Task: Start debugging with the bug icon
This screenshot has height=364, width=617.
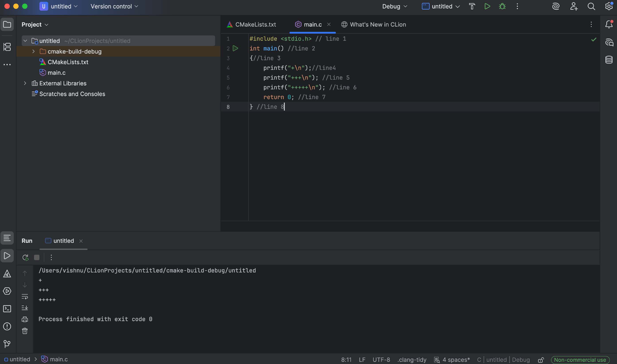Action: [502, 7]
